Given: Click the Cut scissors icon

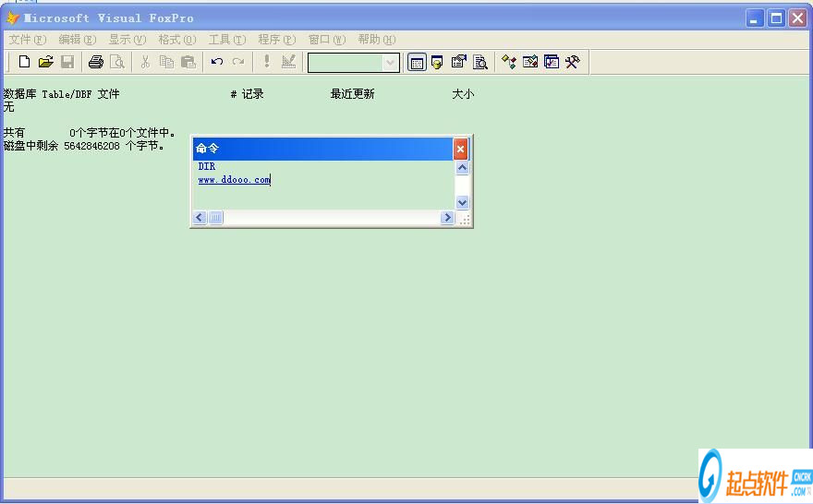Looking at the screenshot, I should tap(145, 62).
